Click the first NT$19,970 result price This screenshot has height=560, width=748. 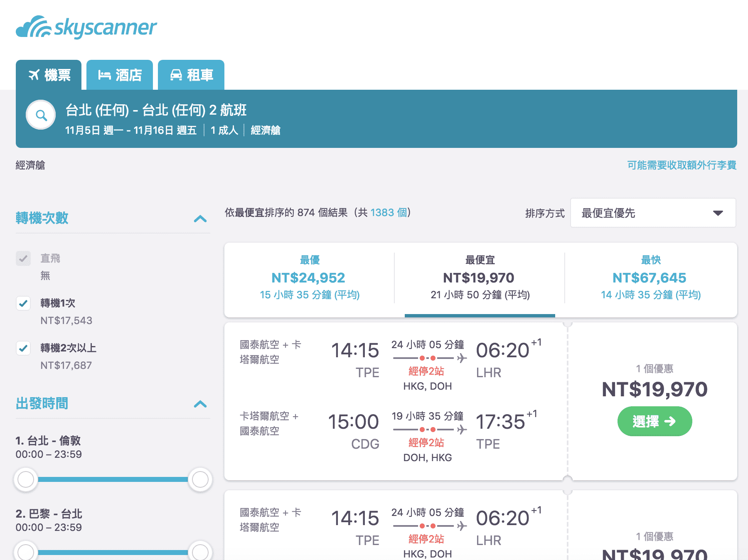pos(654,389)
